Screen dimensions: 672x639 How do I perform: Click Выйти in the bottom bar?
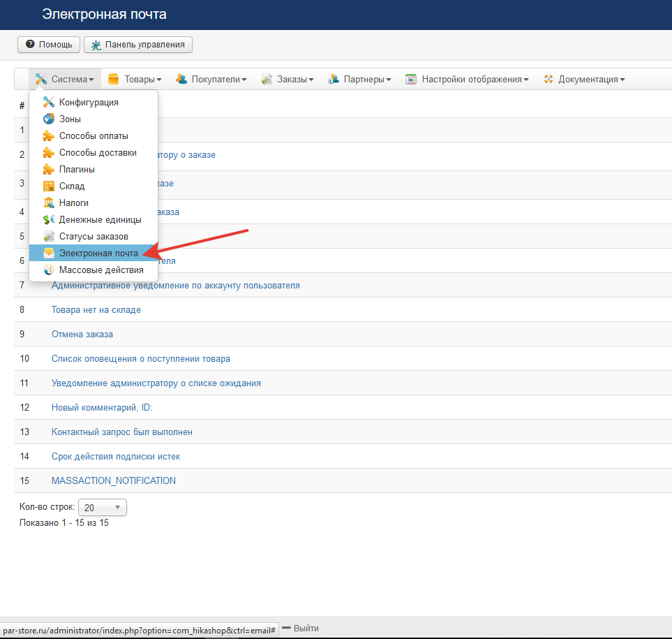pos(301,629)
